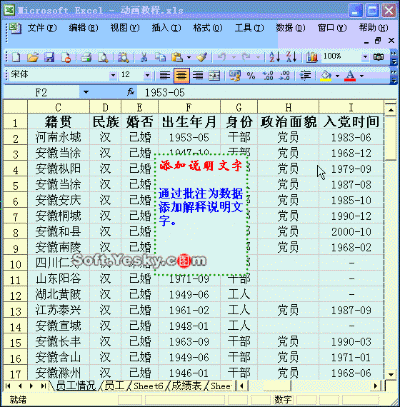Open the font color dropdown arrow
This screenshot has width=400, height=407.
click(x=362, y=76)
